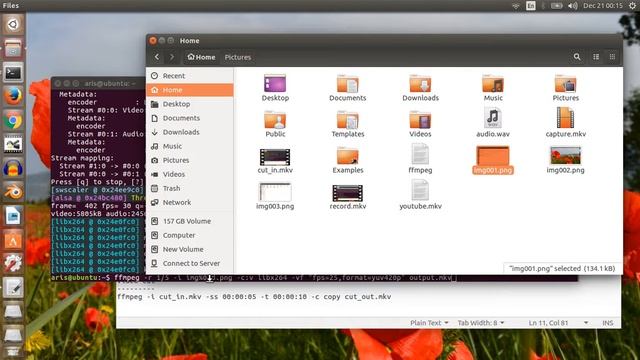Open the Documents folder icon in Home
640x360 pixels.
click(347, 84)
